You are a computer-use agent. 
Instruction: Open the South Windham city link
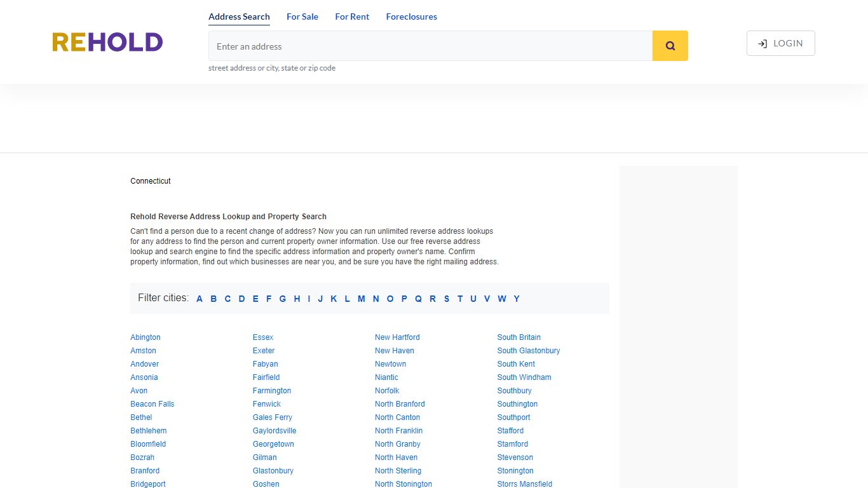(x=524, y=377)
